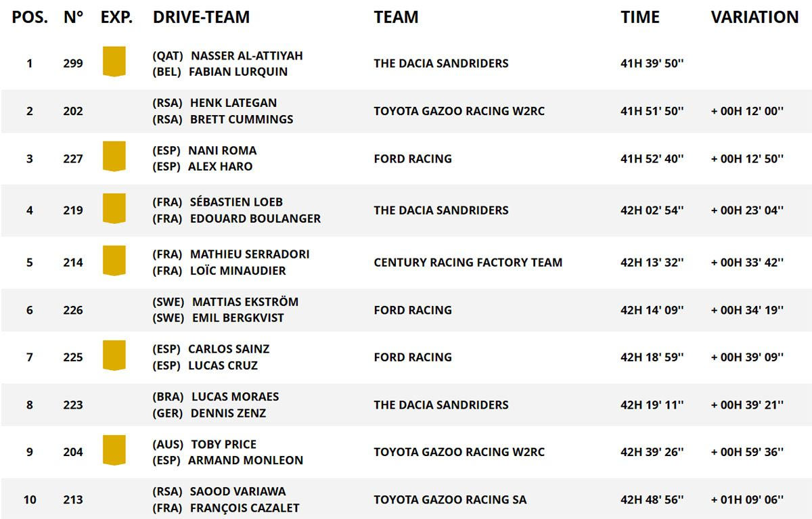Open Century Racing Factory Team entry

coord(468,263)
